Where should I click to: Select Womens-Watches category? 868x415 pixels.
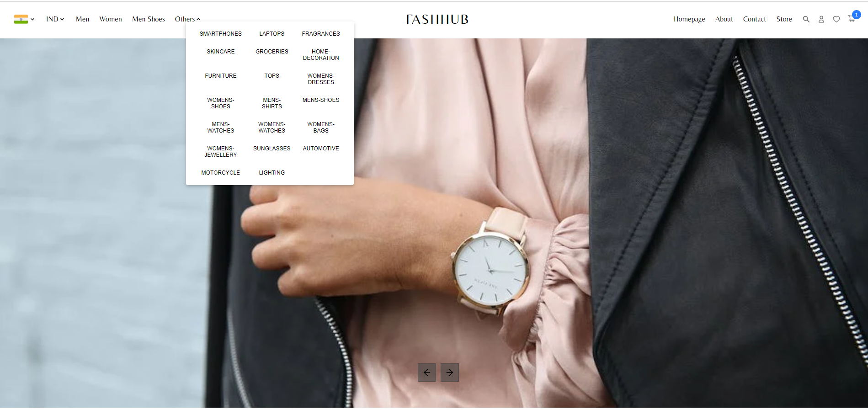point(272,128)
